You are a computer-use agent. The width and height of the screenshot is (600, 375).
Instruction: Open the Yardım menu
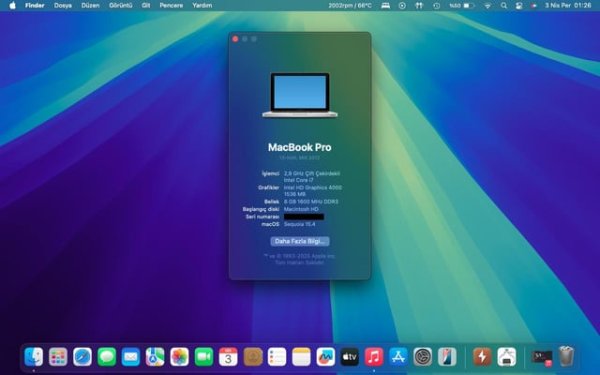pos(202,5)
